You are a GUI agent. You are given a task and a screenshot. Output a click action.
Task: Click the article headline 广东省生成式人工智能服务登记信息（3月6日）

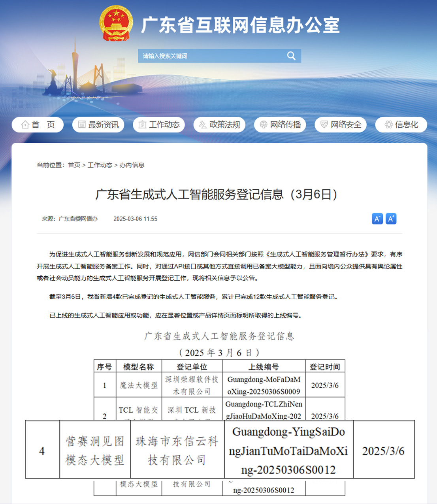[217, 194]
